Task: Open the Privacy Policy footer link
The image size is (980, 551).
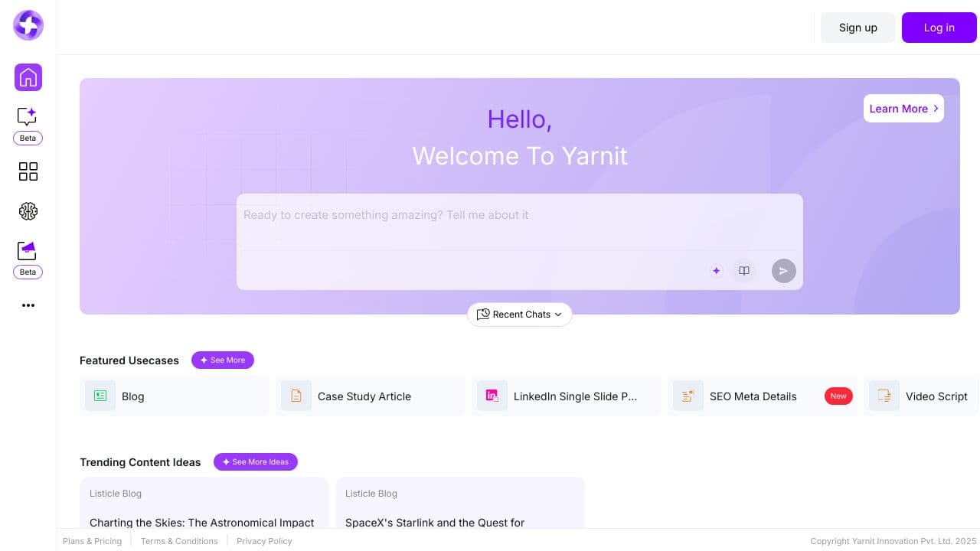Action: pos(264,541)
